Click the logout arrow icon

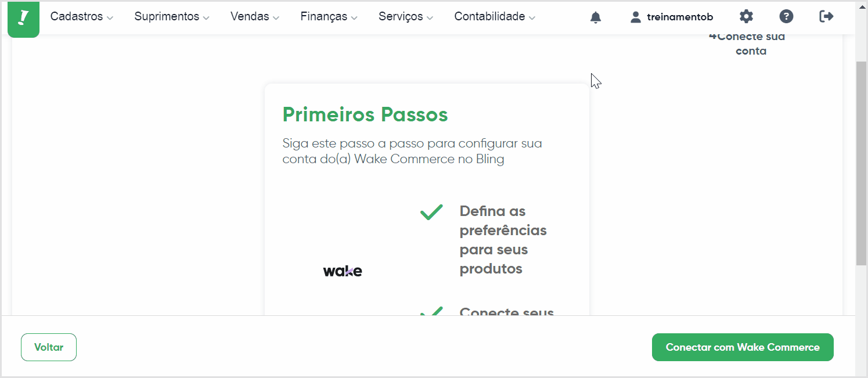826,16
